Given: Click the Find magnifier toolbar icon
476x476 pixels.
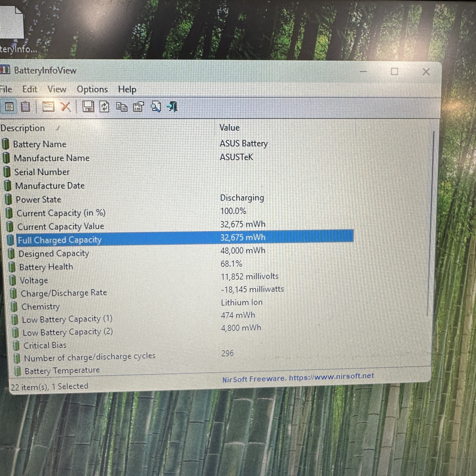Looking at the screenshot, I should point(156,107).
